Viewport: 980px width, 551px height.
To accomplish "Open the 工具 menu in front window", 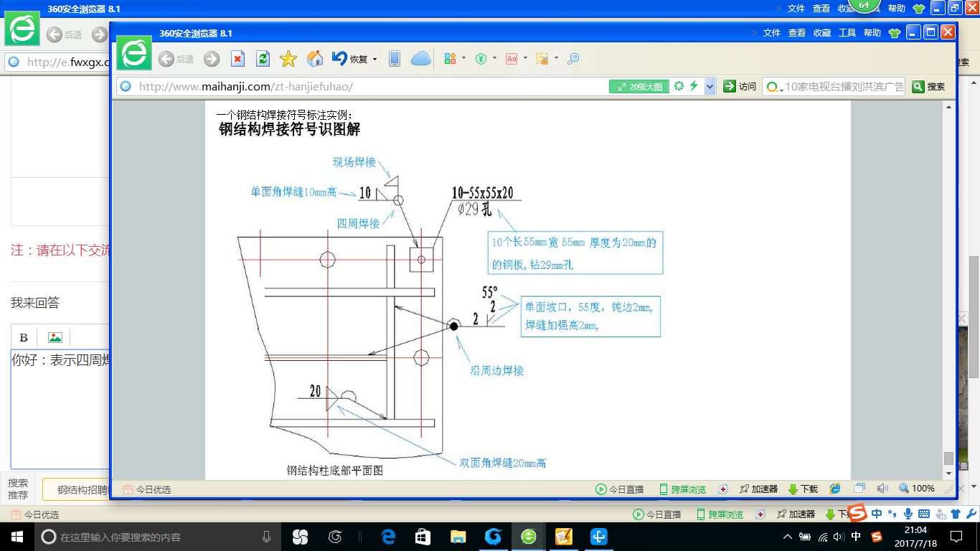I will coord(847,33).
